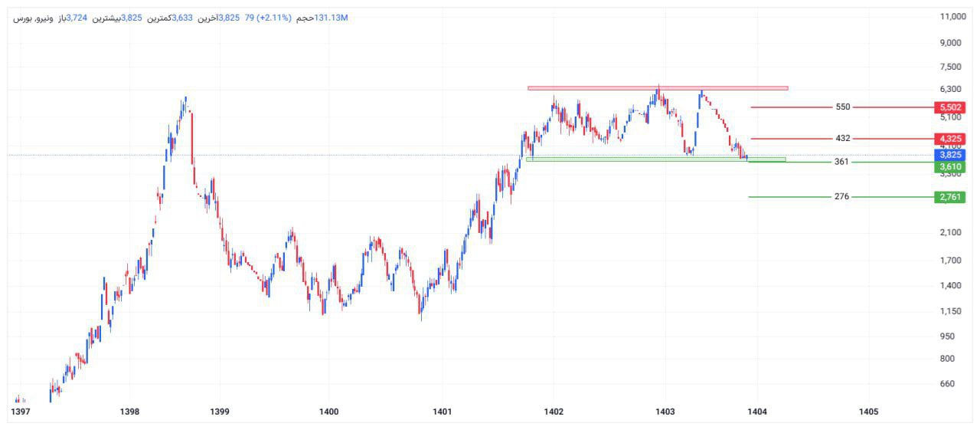Select 1404 on the time axis
This screenshot has width=980, height=430.
(757, 412)
